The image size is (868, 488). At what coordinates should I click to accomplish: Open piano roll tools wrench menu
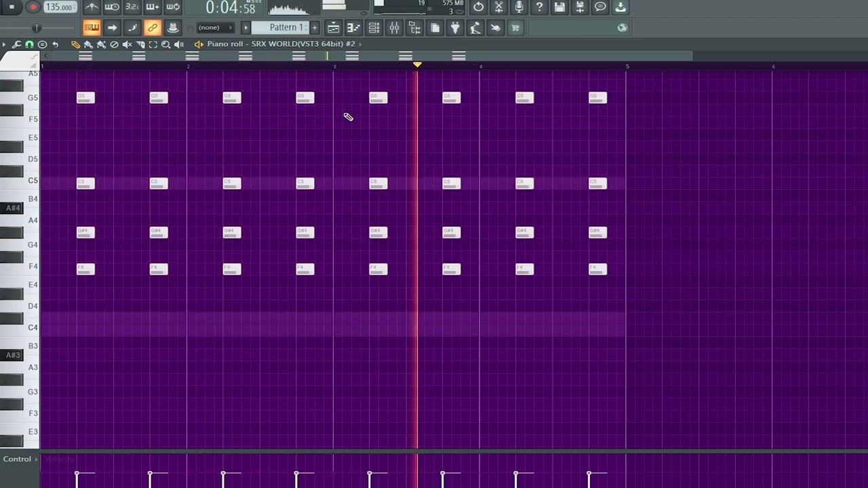pos(16,44)
